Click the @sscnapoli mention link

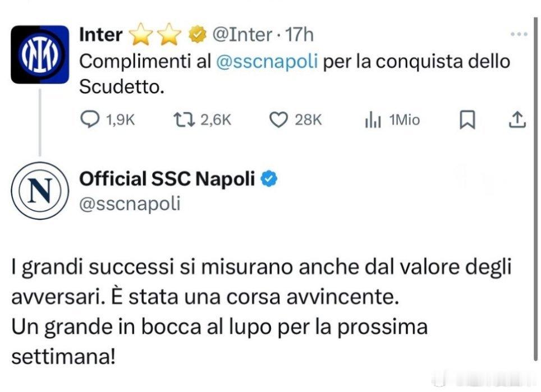point(267,62)
